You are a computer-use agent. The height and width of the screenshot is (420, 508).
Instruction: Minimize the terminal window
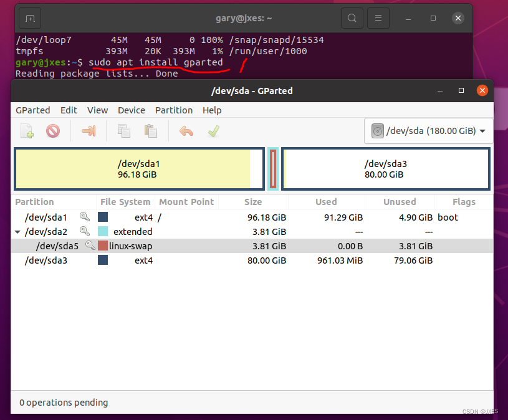[x=408, y=19]
